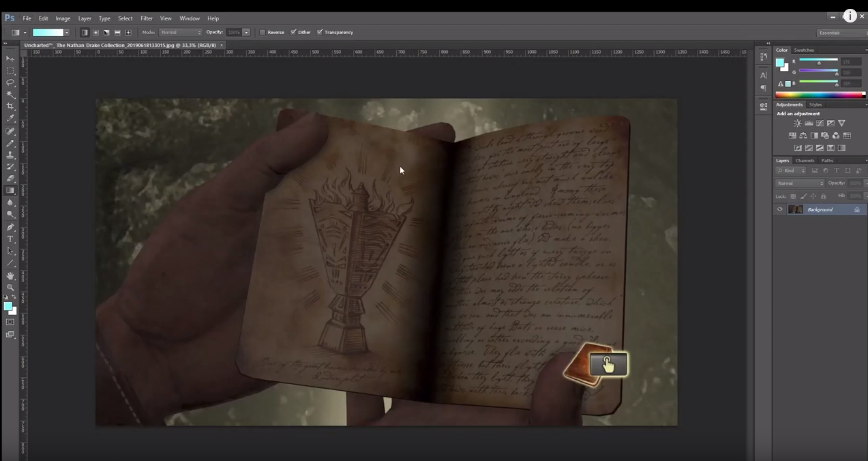Screen dimensions: 868x461
Task: Open the gradient picker dropdown arrow
Action: pos(67,32)
